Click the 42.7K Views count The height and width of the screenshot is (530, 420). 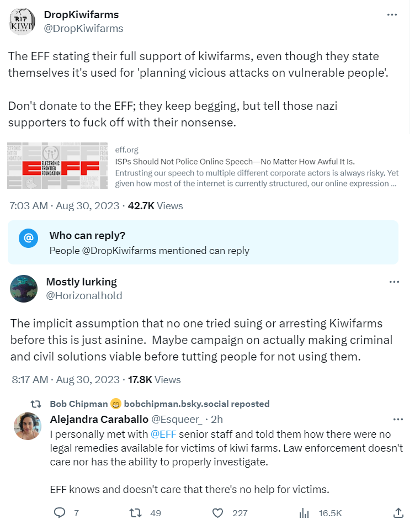coord(155,206)
